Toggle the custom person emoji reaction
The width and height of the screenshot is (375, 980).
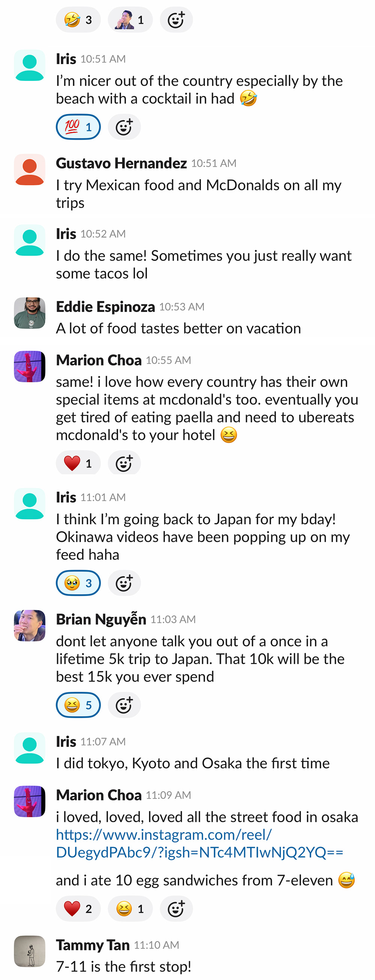(x=130, y=20)
